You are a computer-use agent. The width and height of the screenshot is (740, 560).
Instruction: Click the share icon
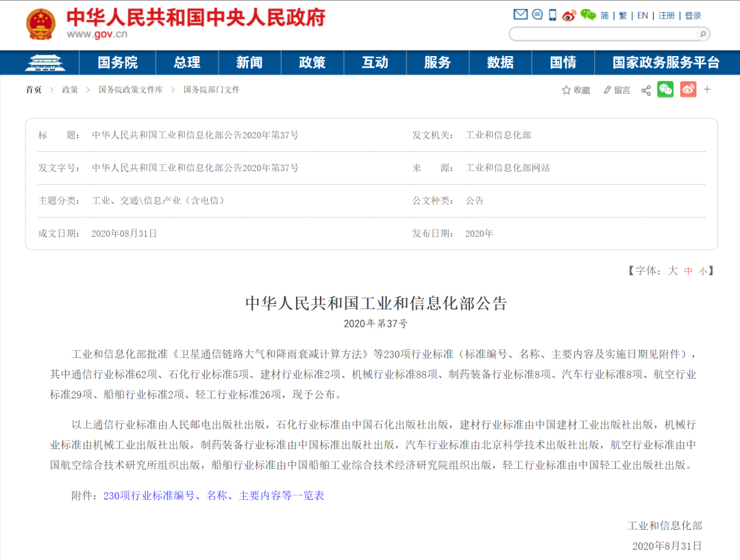pyautogui.click(x=646, y=90)
